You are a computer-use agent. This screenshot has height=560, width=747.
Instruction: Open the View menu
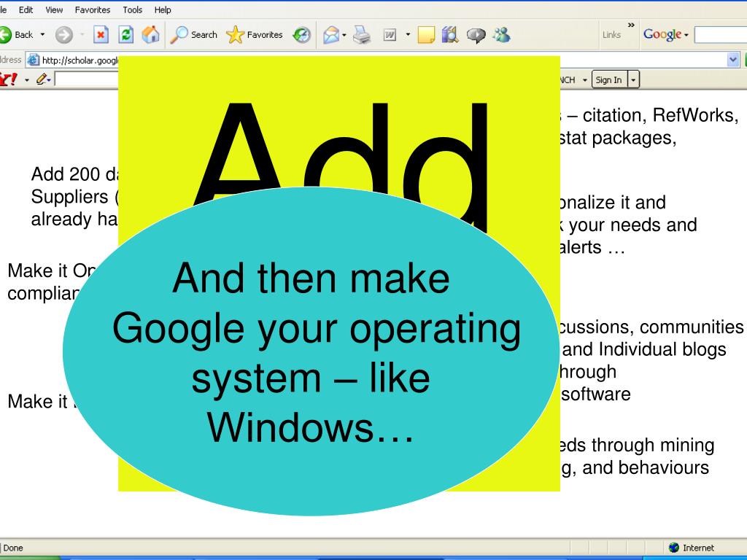click(54, 9)
